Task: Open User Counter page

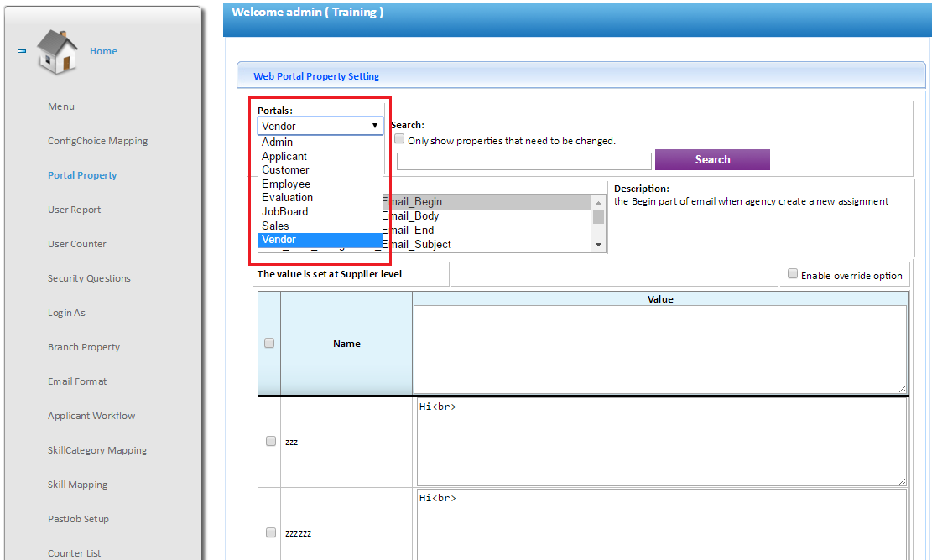Action: pyautogui.click(x=77, y=244)
